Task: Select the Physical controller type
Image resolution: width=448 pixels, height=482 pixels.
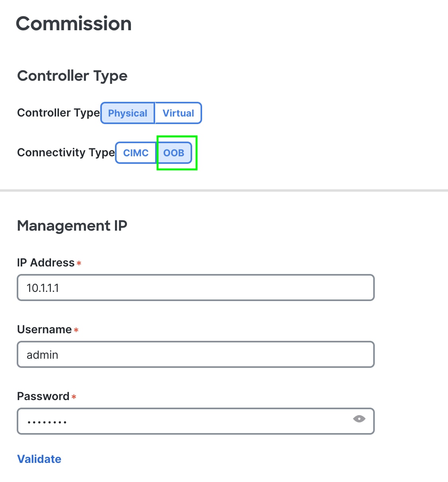Action: (x=127, y=113)
